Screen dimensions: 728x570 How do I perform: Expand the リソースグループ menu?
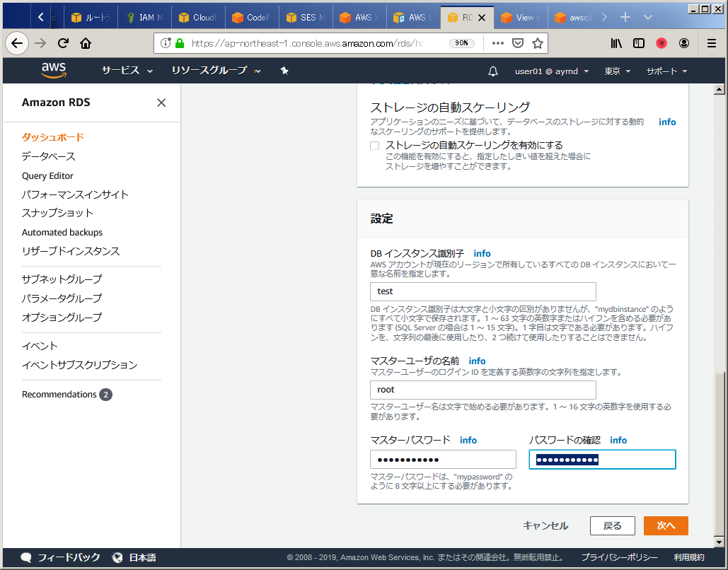[x=216, y=71]
